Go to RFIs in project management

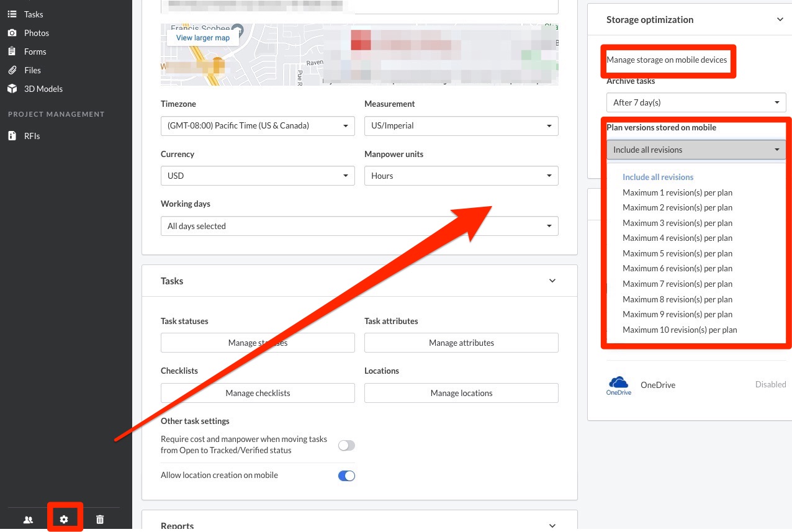click(x=32, y=136)
